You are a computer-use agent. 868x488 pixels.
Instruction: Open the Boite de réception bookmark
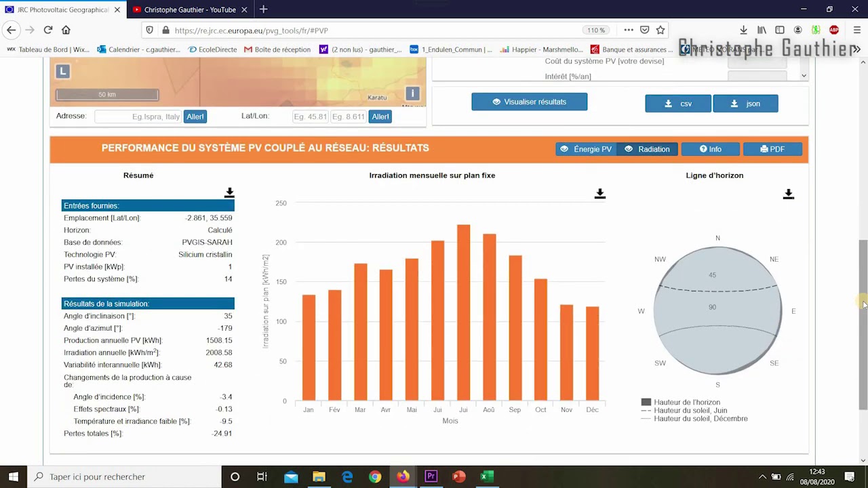pyautogui.click(x=277, y=49)
